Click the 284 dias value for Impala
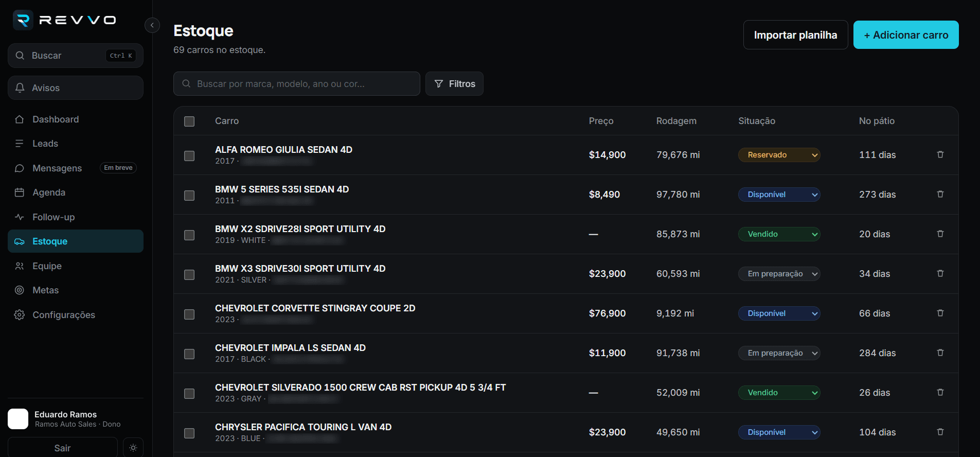Screen dimensions: 980x457 (x=878, y=353)
